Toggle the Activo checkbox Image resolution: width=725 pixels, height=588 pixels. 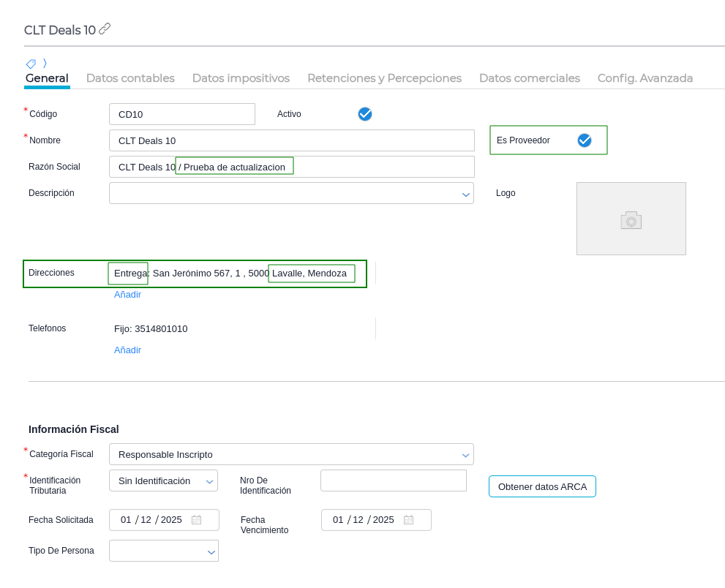pos(365,114)
